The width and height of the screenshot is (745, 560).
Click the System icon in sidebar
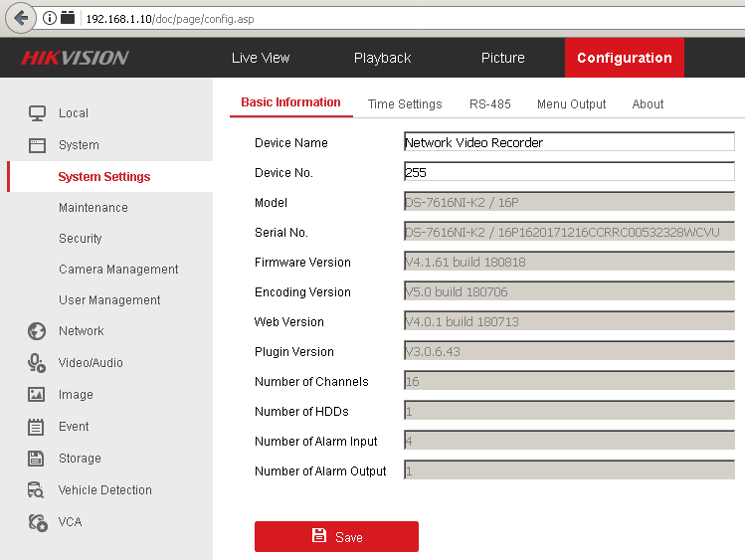pyautogui.click(x=37, y=144)
